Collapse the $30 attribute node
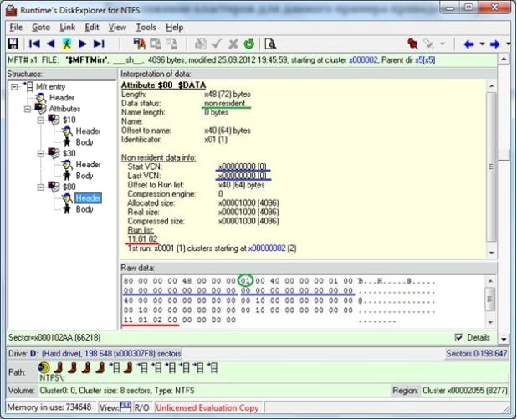Image resolution: width=517 pixels, height=420 pixels. point(40,154)
